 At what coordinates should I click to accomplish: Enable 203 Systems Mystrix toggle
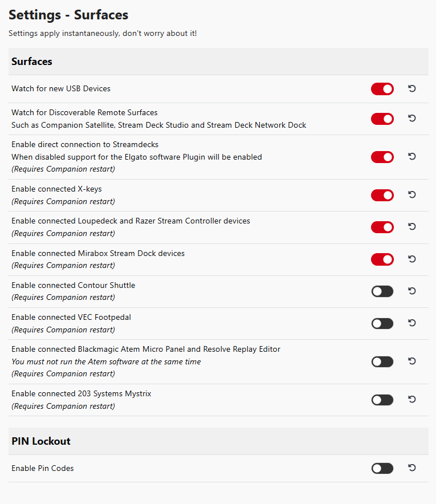[382, 400]
